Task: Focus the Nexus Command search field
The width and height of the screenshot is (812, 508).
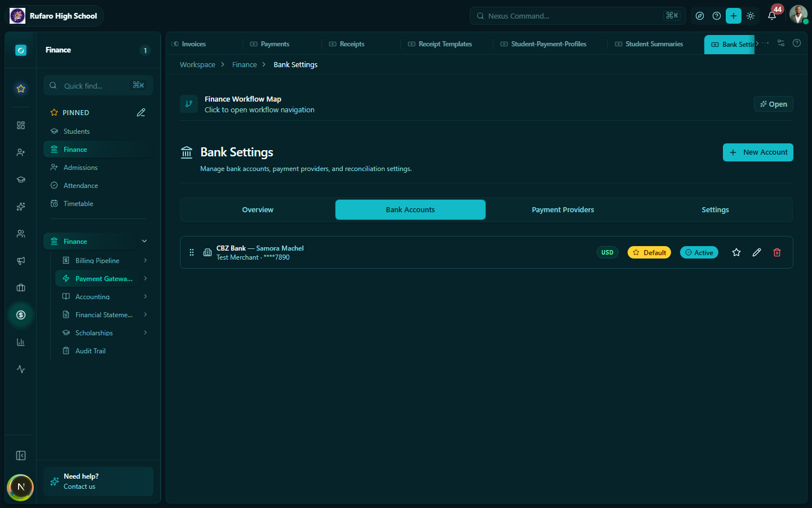Action: (577, 16)
